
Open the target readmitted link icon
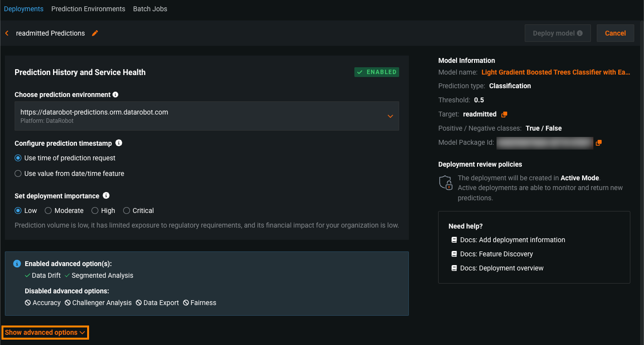point(504,115)
